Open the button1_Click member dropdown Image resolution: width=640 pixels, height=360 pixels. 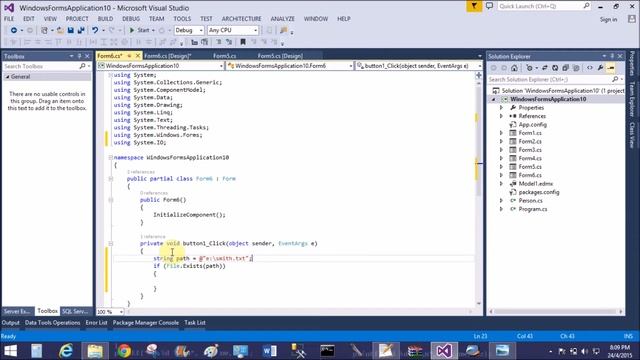419,66
